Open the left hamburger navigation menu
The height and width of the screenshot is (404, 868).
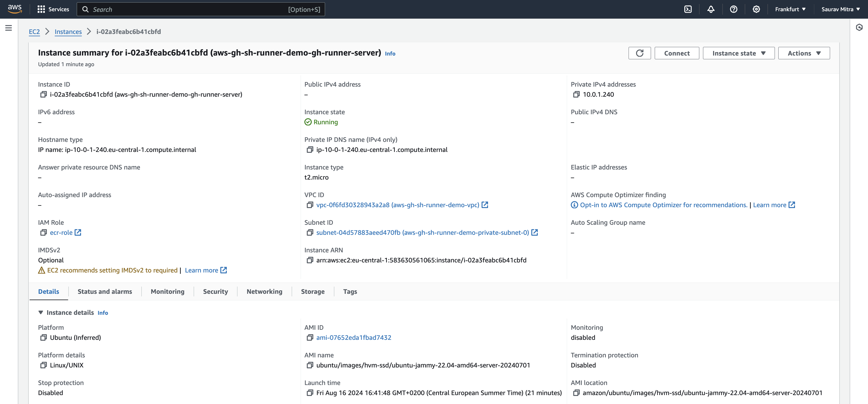(x=9, y=28)
